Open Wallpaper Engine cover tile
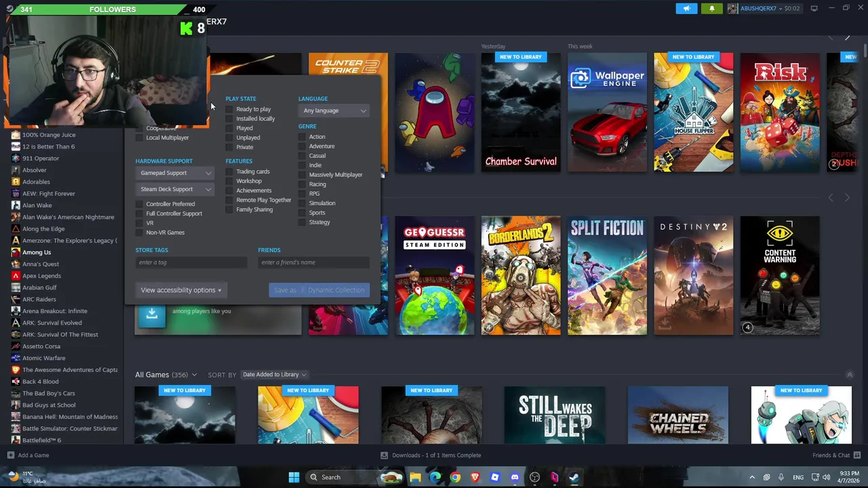The width and height of the screenshot is (868, 488). pyautogui.click(x=607, y=113)
